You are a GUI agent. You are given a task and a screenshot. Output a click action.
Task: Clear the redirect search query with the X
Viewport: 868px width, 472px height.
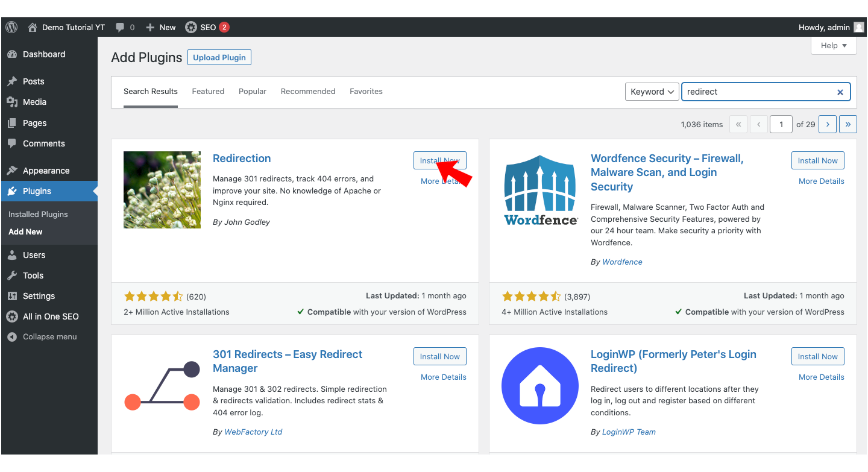[x=840, y=92]
